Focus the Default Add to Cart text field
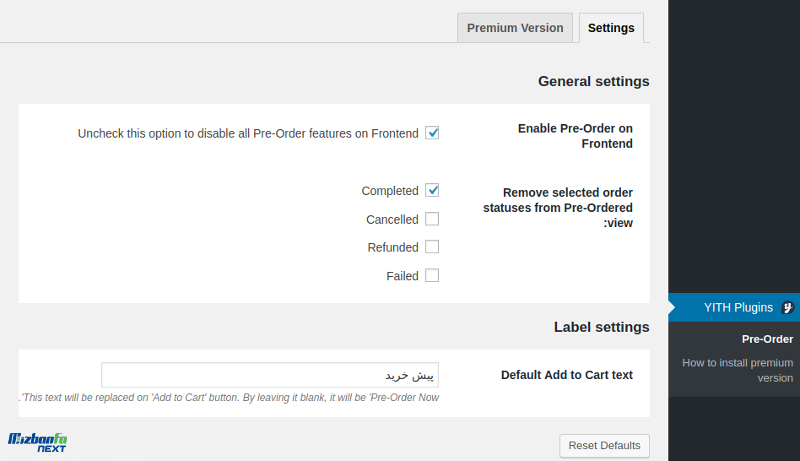 (x=270, y=375)
